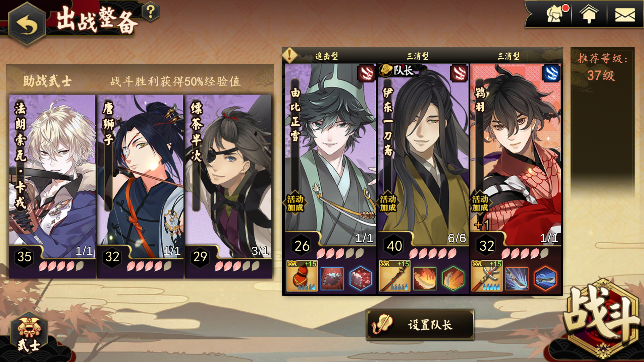The width and height of the screenshot is (644, 362).
Task: Go to home via house icon
Action: [x=589, y=14]
